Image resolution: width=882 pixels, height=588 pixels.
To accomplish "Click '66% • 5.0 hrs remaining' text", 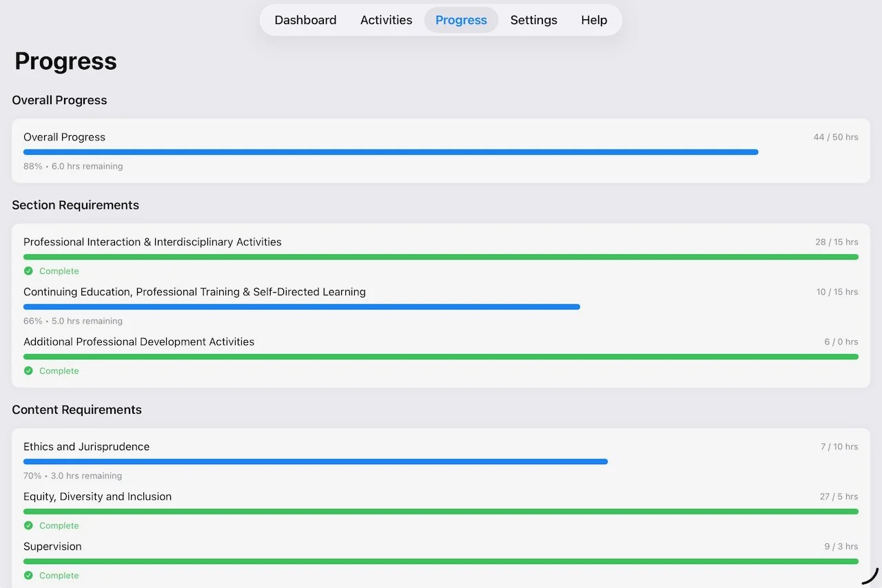I will pyautogui.click(x=73, y=321).
